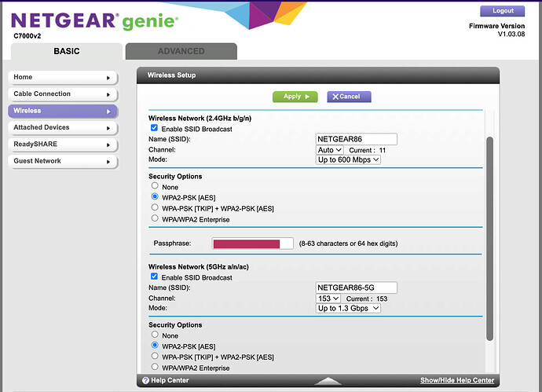Click the 8-63 characters passphrase hint text
The image size is (542, 392).
coord(349,244)
